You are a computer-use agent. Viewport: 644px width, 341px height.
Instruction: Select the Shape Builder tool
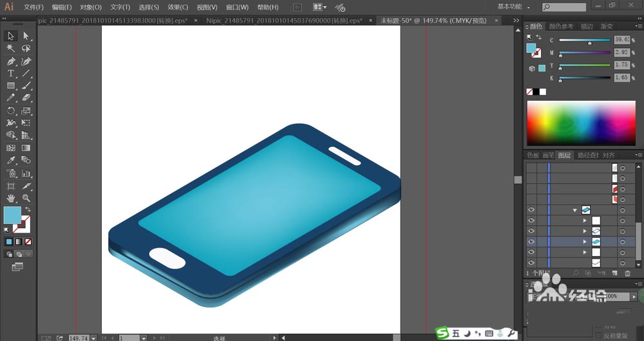(11, 135)
